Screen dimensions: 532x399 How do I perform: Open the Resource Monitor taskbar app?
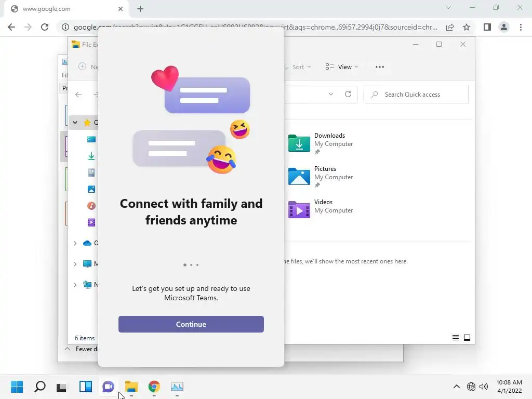tap(177, 387)
